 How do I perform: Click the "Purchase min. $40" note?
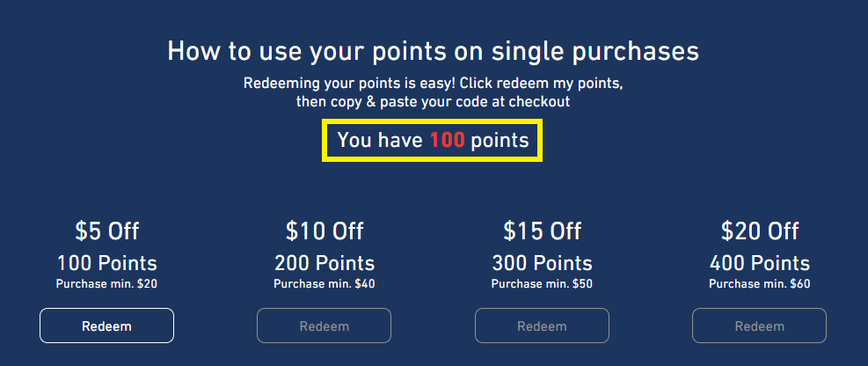tap(325, 284)
